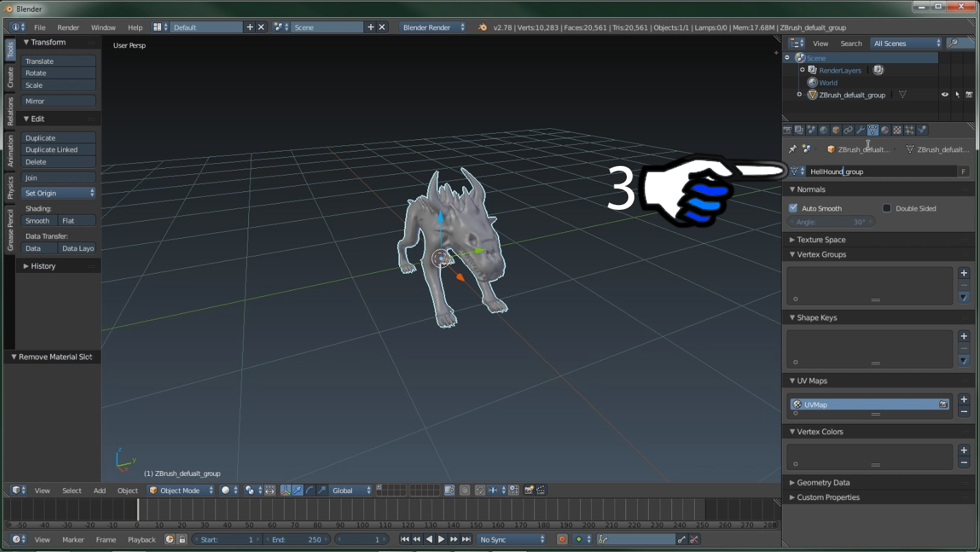Jump to the last frame

coord(466,540)
